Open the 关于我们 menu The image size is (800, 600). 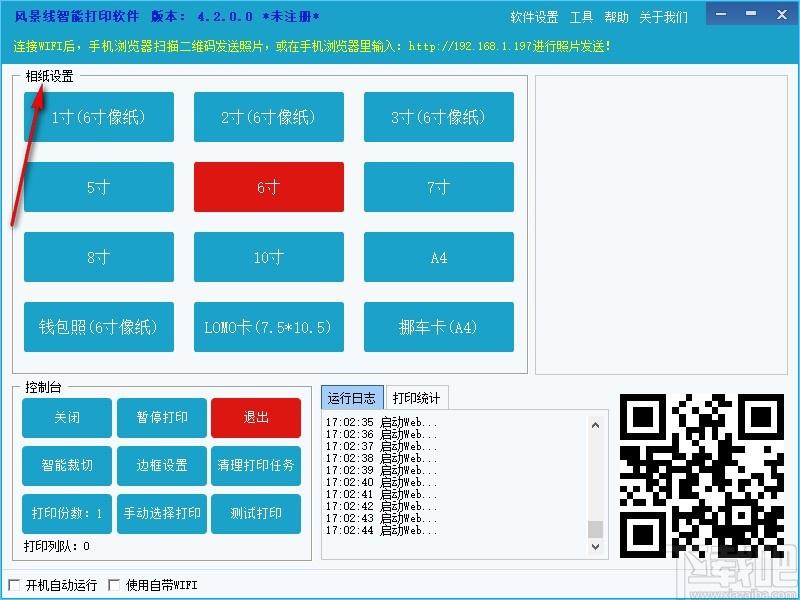(x=663, y=17)
